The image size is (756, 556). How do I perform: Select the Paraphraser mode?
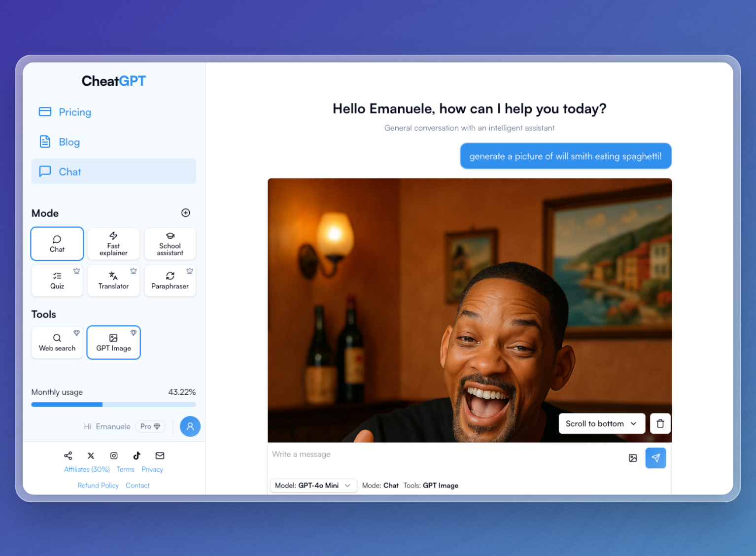[x=170, y=280]
